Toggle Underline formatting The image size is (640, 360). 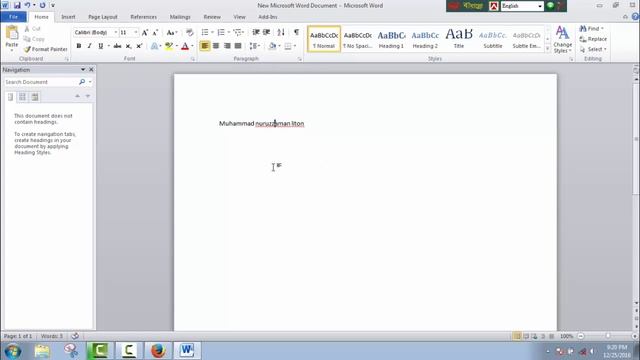tap(100, 46)
